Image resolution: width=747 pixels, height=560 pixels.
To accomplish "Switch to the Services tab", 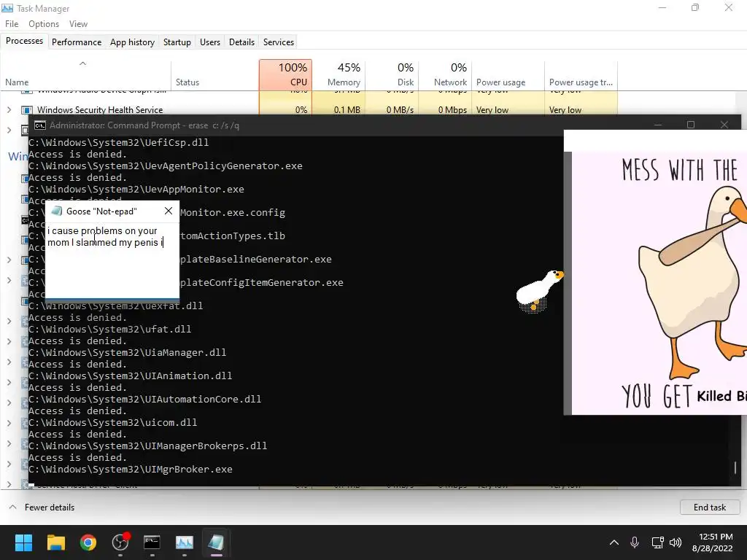I will [279, 42].
